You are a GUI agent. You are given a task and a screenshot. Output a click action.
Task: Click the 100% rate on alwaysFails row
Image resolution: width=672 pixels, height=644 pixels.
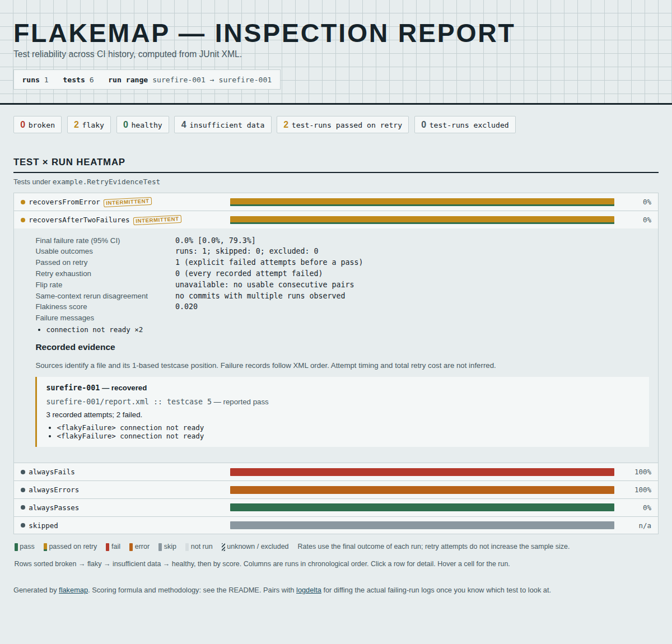click(643, 472)
